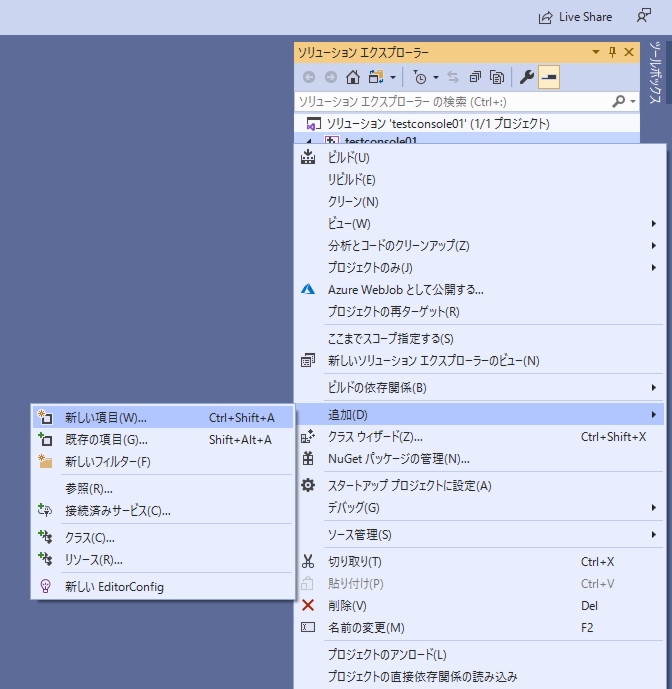
Task: Expand the プロジェクトのみ(J) submenu
Action: tap(479, 267)
